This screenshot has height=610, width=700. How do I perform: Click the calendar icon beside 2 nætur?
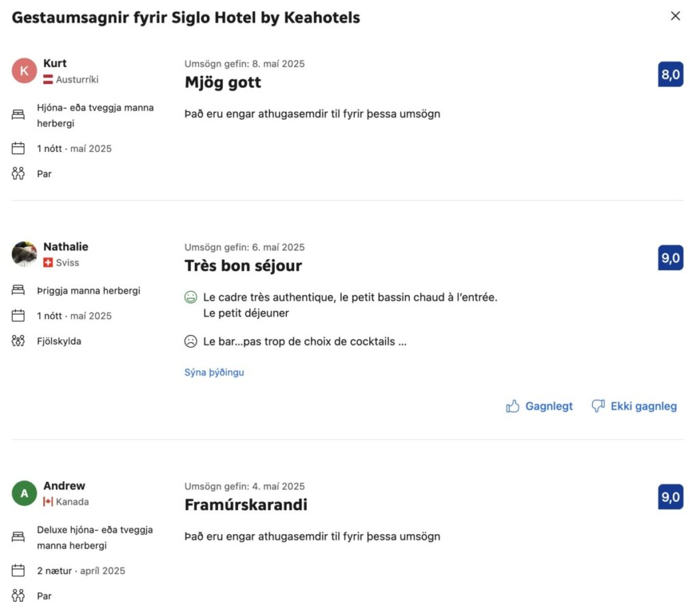[x=18, y=570]
